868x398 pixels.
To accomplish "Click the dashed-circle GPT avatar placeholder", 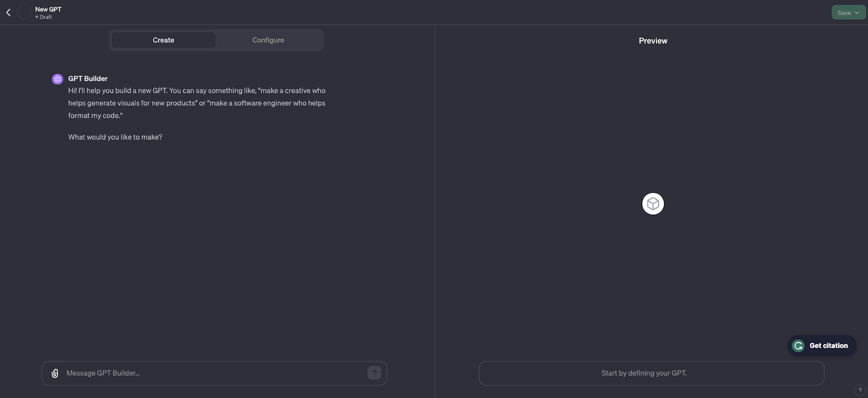I will (24, 12).
